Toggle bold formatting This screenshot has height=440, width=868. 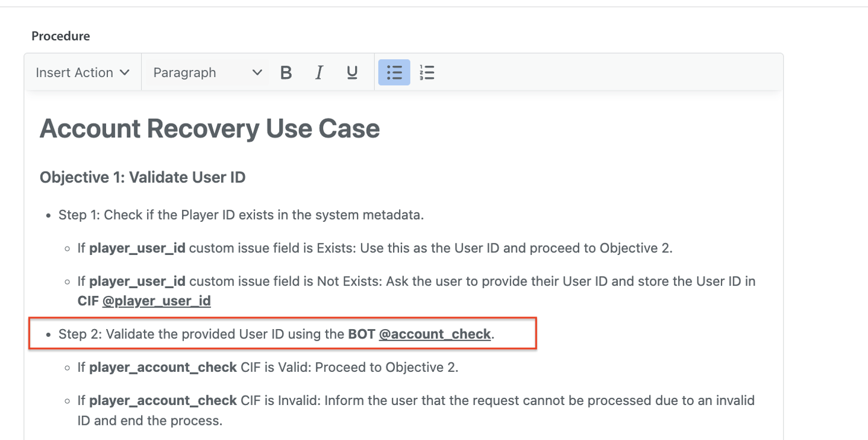point(286,73)
